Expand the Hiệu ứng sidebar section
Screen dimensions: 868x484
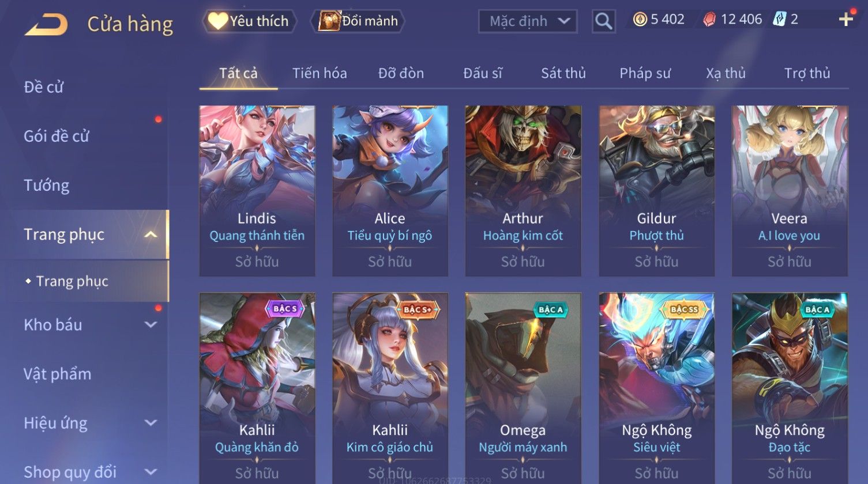(151, 423)
